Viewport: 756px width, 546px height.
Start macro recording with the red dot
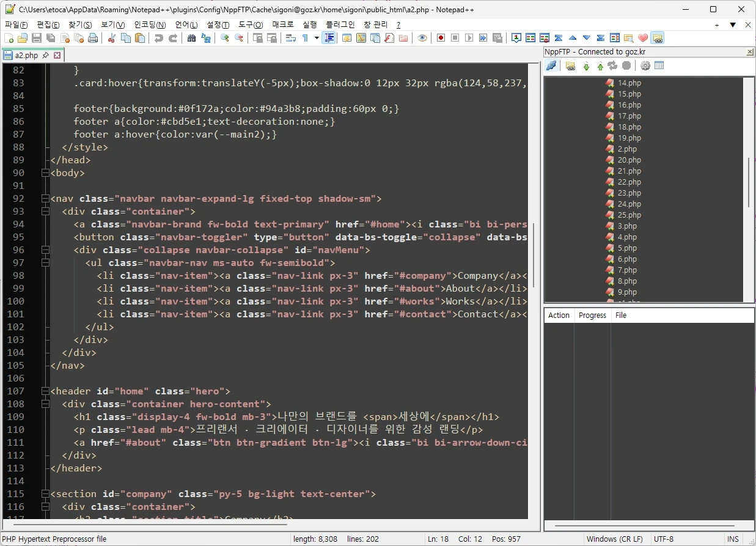pyautogui.click(x=441, y=38)
